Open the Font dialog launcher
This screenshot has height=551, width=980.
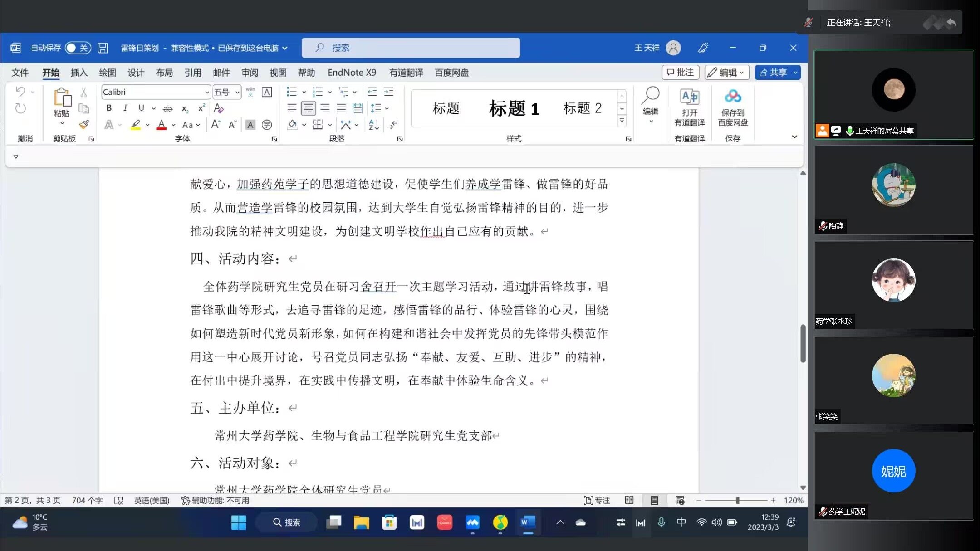[x=274, y=139]
